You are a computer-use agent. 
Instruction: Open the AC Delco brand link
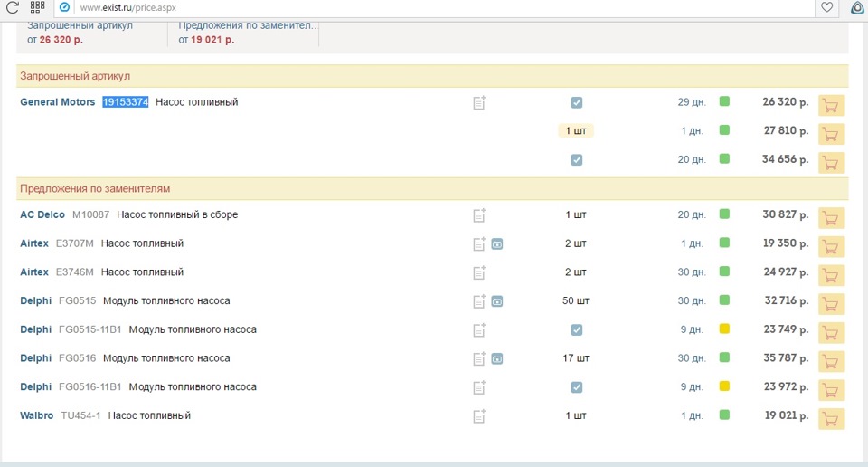pos(42,214)
